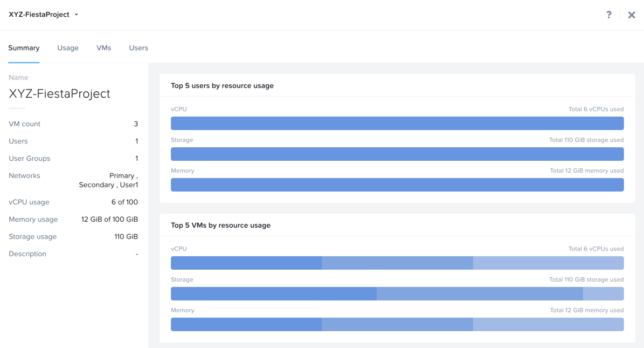Click the users Memory usage bar

[x=397, y=185]
